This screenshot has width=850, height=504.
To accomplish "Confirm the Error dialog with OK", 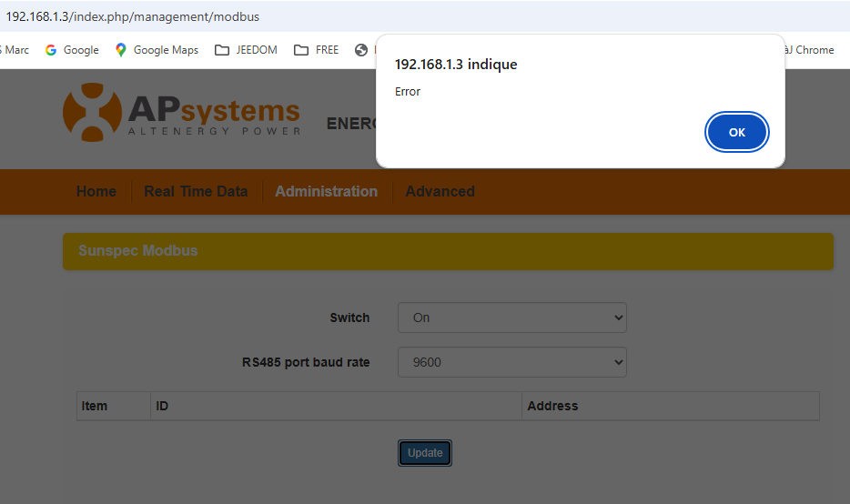I will pyautogui.click(x=737, y=132).
